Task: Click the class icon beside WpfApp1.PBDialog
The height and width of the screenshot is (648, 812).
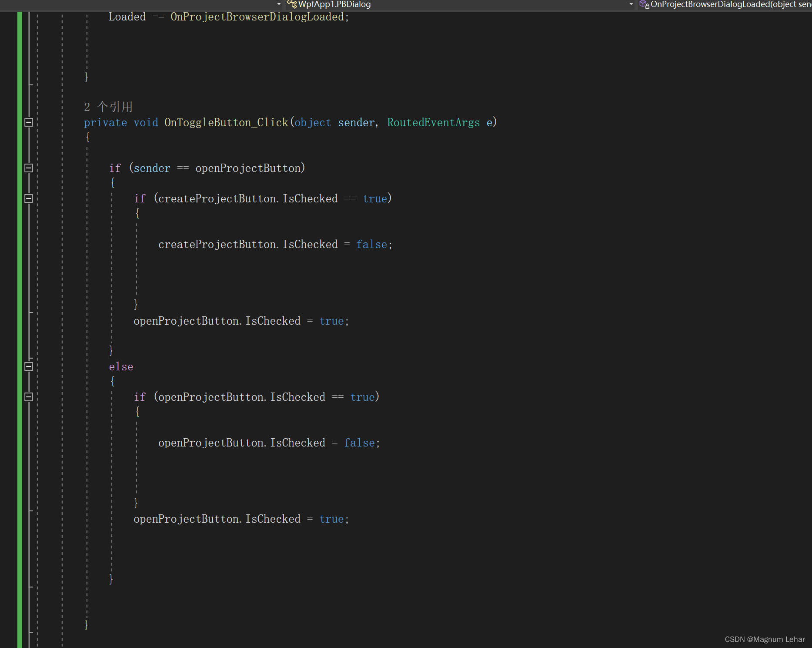Action: click(x=291, y=4)
